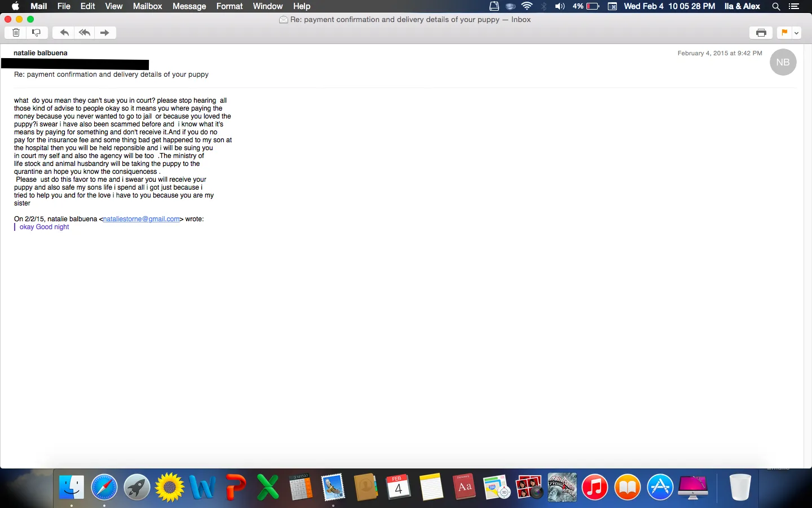Click the NB sender avatar
The image size is (812, 508).
[783, 62]
